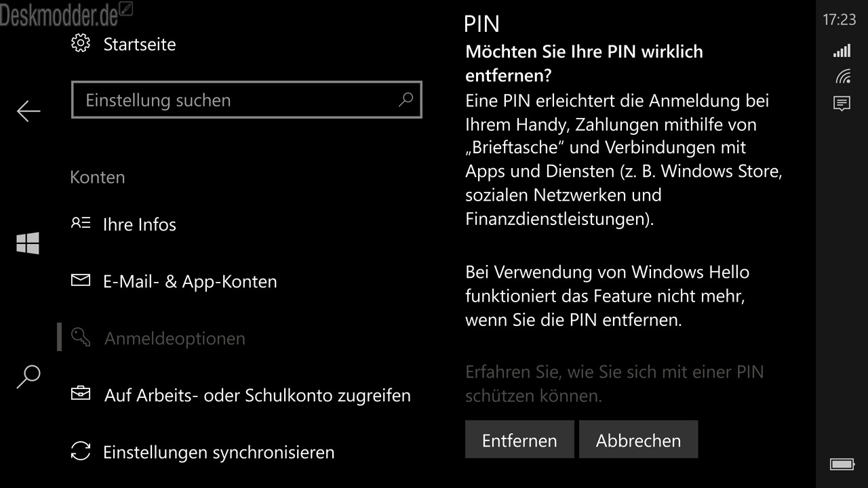
Task: Open the link about protecting with a PIN
Action: (x=614, y=384)
